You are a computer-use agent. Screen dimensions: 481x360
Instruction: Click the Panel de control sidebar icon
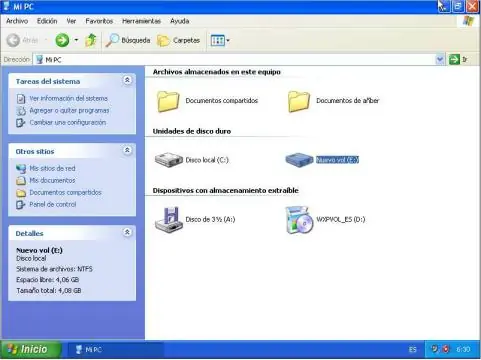tap(21, 205)
